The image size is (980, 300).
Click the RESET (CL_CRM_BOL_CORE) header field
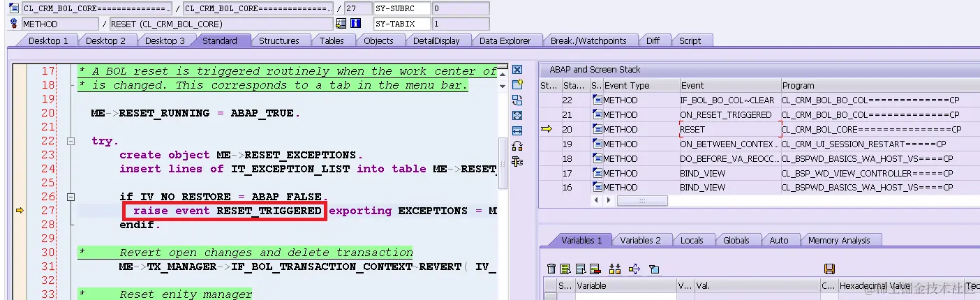pyautogui.click(x=221, y=24)
